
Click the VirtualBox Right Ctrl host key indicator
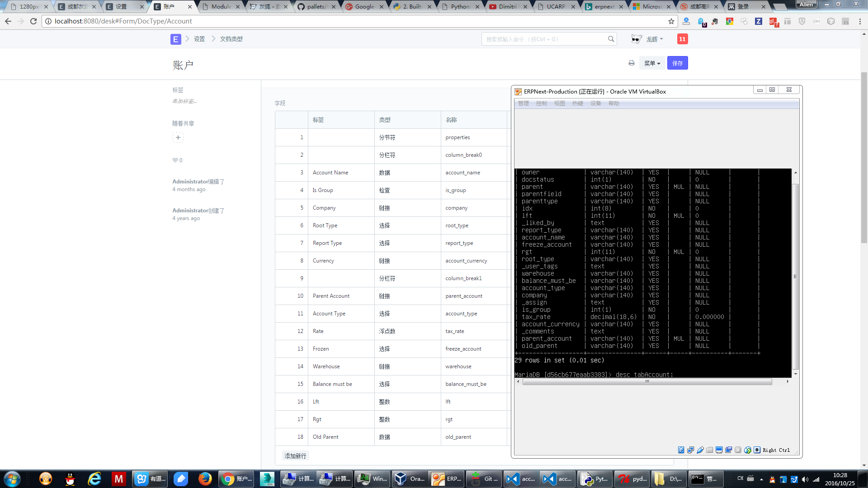[x=776, y=450]
